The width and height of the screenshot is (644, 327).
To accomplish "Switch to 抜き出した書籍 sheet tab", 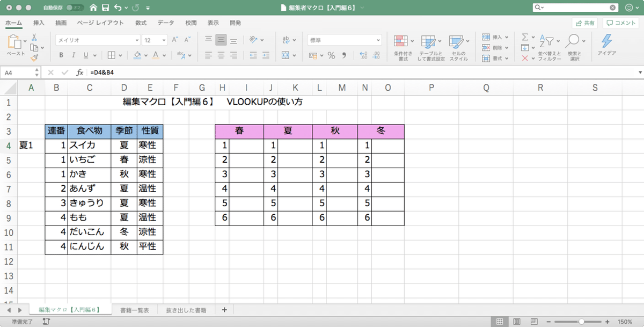I will pyautogui.click(x=186, y=310).
